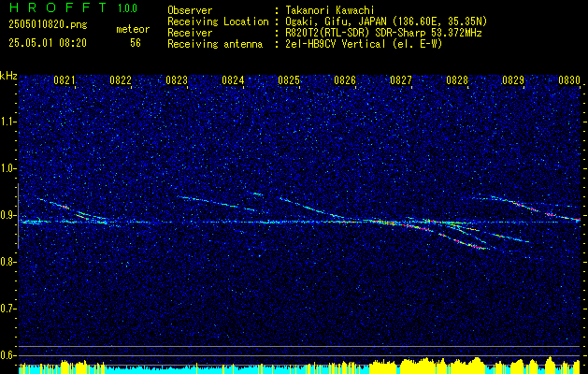Click the Observer field label
Screen dimensions: 588x374
[x=190, y=11]
